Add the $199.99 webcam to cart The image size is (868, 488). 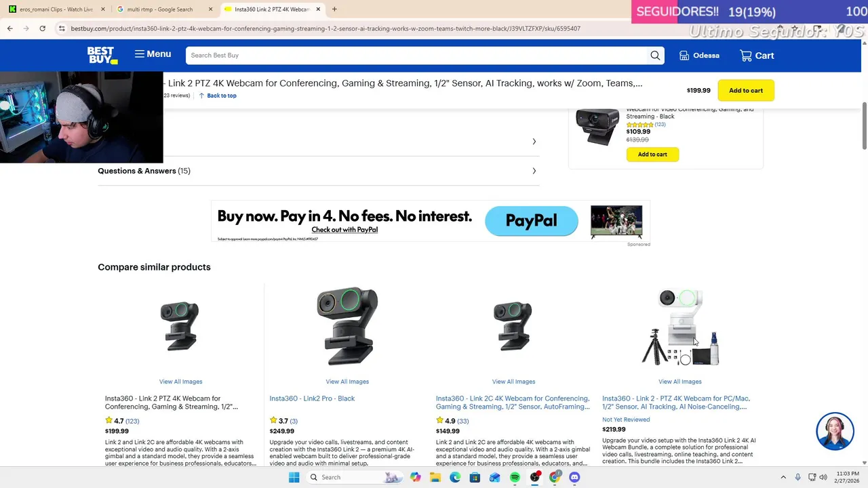pos(746,90)
